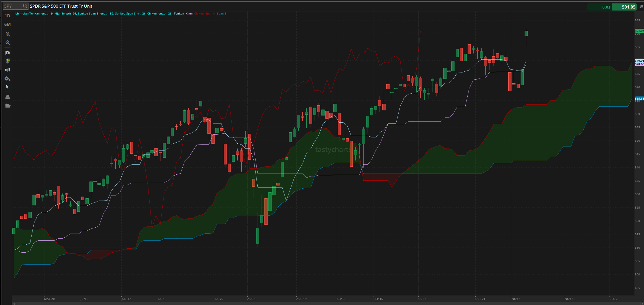This screenshot has height=305, width=644.
Task: Click the 578.60 Kijun axis marker
Action: [639, 64]
